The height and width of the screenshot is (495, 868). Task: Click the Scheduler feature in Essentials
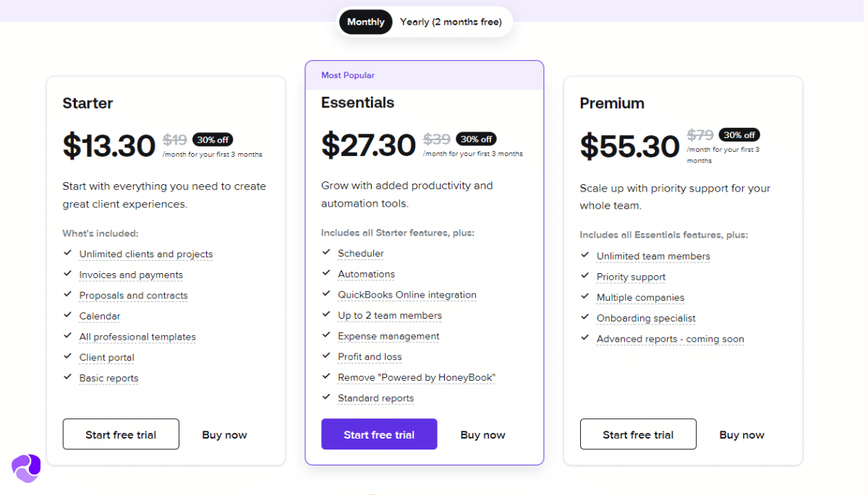point(360,254)
